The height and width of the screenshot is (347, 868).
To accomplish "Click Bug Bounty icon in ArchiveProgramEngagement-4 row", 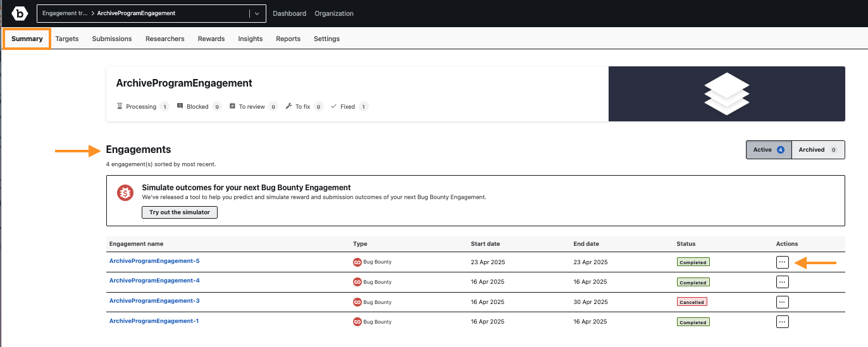I will (357, 282).
